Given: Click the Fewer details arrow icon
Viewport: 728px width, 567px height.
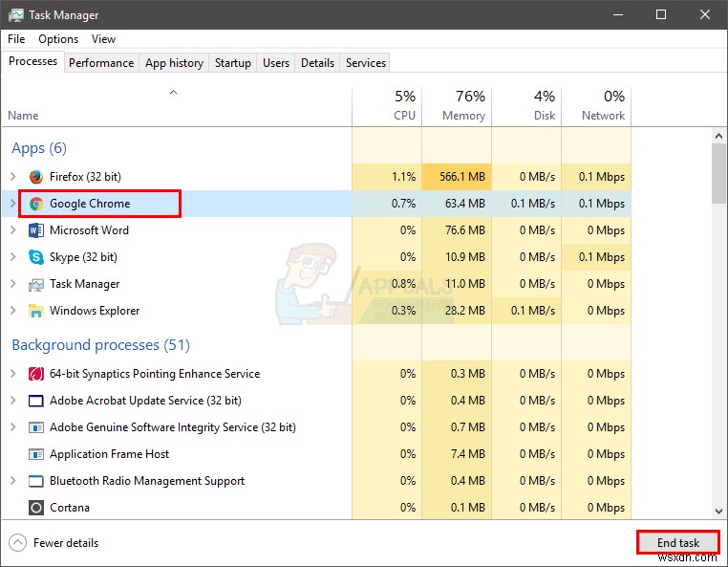Looking at the screenshot, I should (17, 543).
